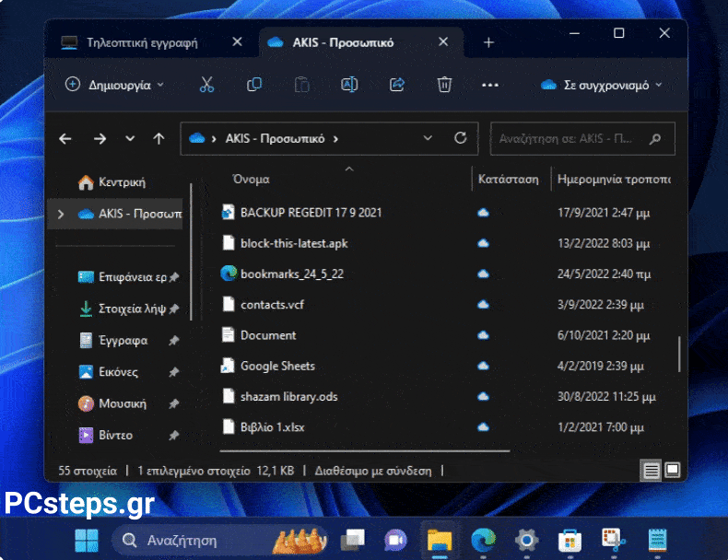This screenshot has height=560, width=728.
Task: Select contacts.vcf file
Action: [272, 304]
